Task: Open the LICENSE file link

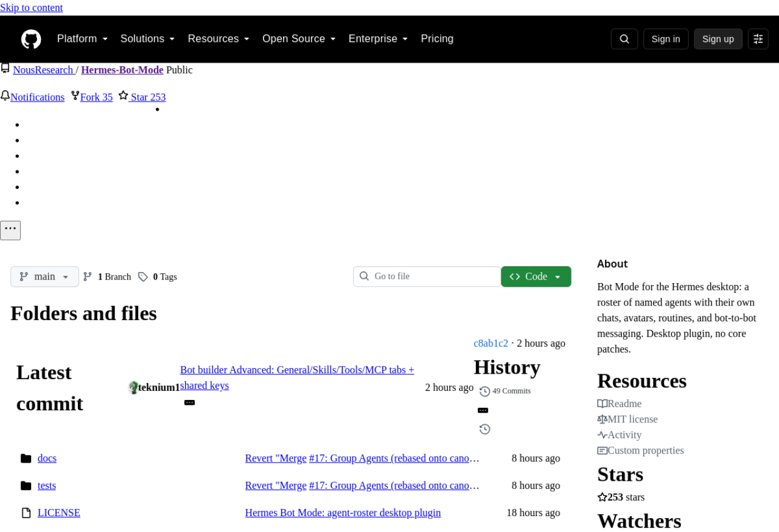Action: click(59, 513)
